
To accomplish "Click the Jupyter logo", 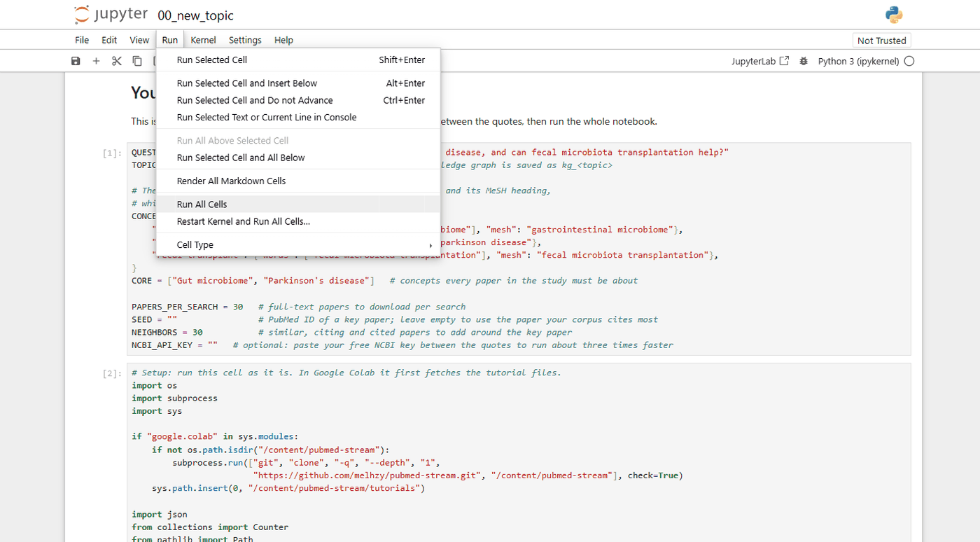I will click(x=111, y=15).
